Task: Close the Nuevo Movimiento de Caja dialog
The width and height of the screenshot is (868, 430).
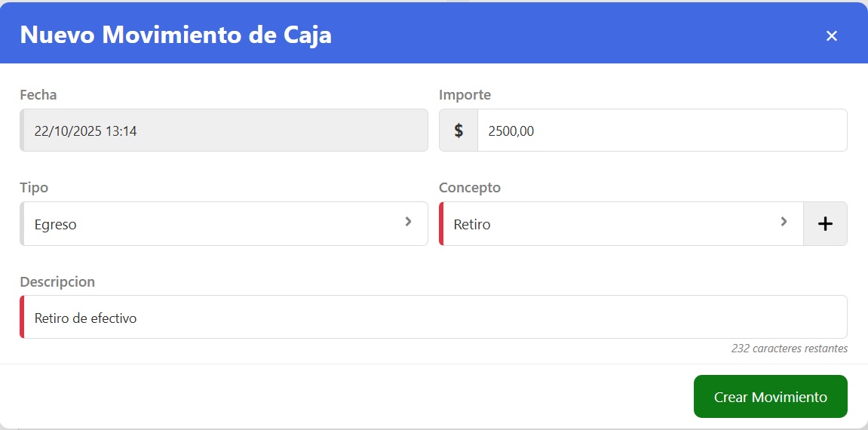Action: (x=832, y=35)
